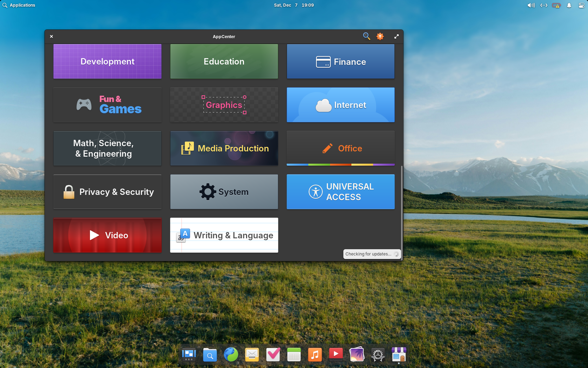
Task: Open the System category
Action: tap(224, 192)
